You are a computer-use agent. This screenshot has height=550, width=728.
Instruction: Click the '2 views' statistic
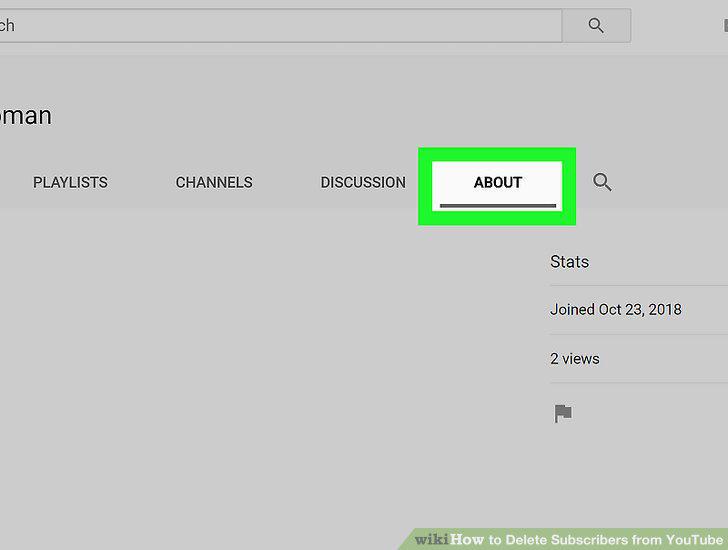(575, 359)
